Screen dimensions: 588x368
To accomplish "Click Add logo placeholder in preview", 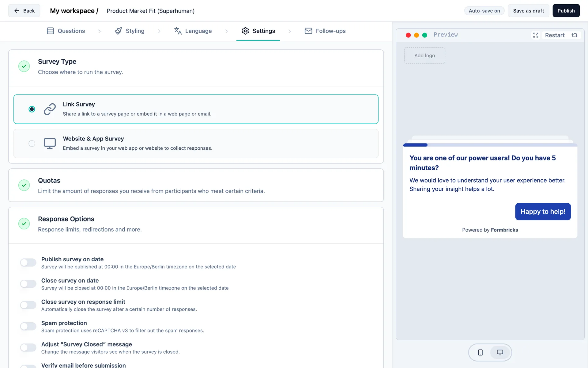I will 424,56.
